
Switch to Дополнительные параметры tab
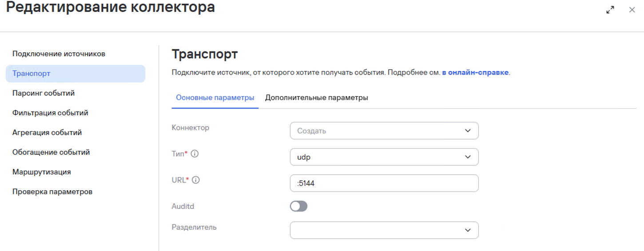click(x=316, y=98)
